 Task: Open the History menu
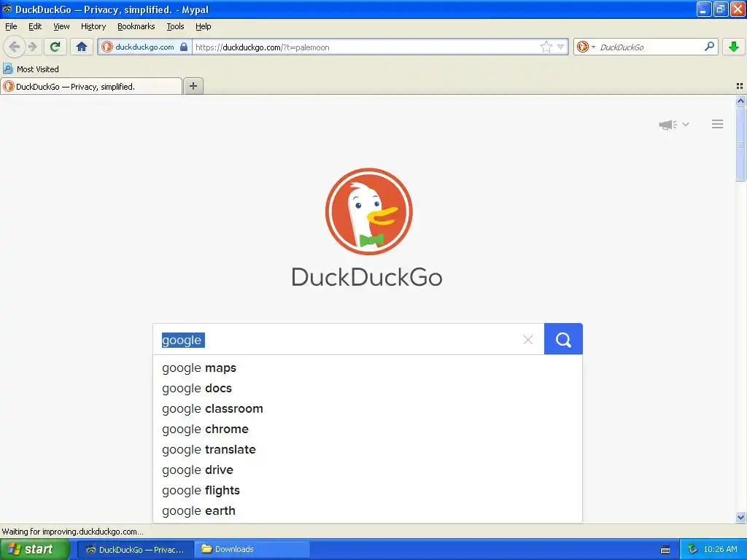pos(93,26)
